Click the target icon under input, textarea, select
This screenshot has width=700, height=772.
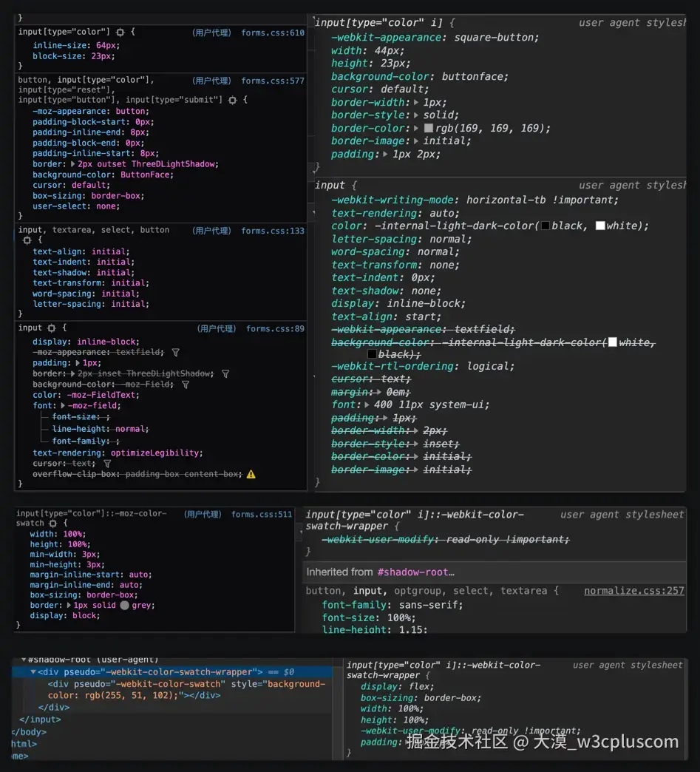[27, 240]
